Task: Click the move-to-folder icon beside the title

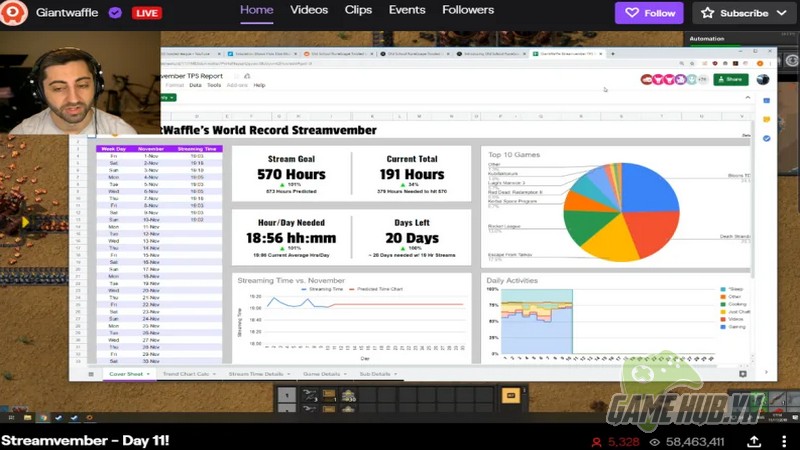Action: [x=247, y=76]
